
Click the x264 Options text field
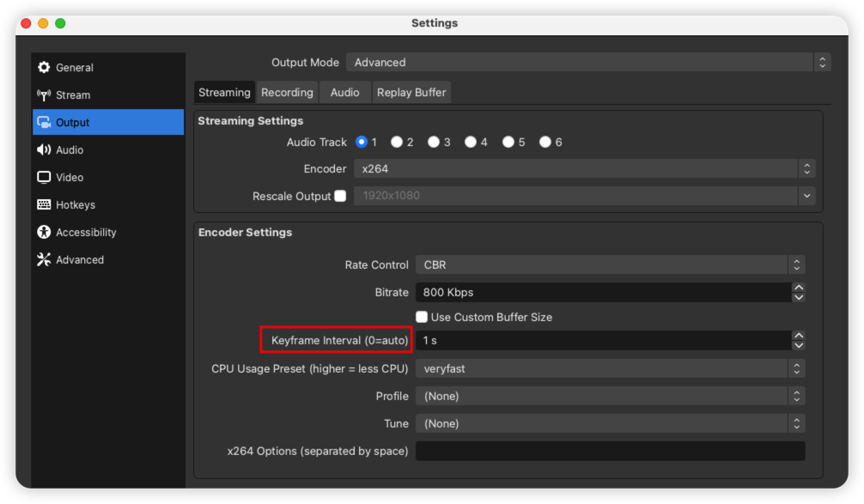coord(610,451)
